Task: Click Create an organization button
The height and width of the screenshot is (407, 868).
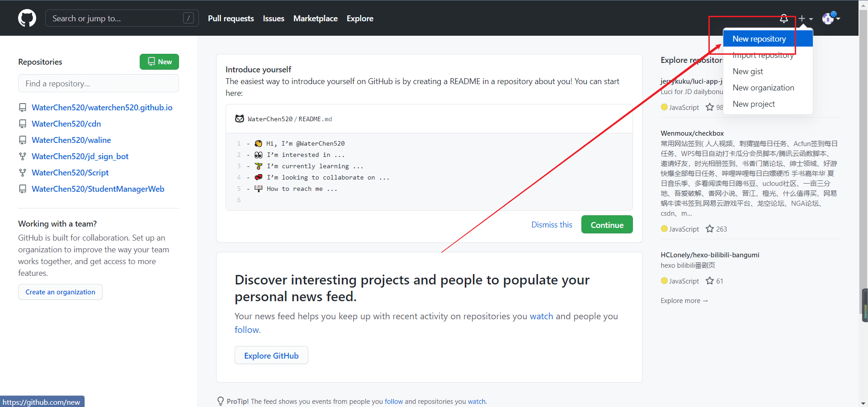Action: [x=60, y=292]
